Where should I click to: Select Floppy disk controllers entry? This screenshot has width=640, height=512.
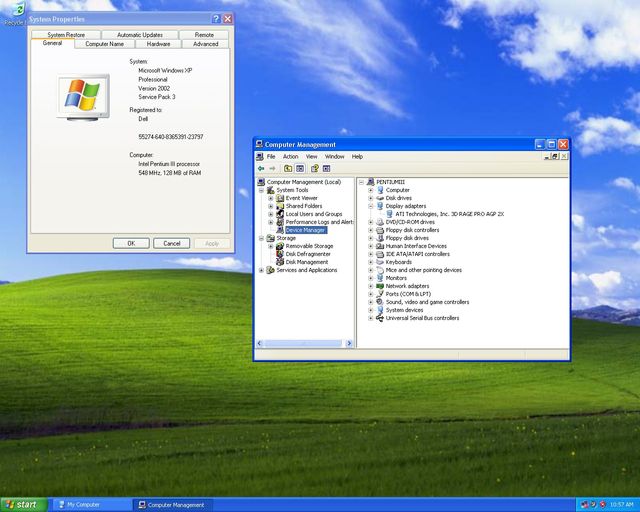tap(412, 230)
